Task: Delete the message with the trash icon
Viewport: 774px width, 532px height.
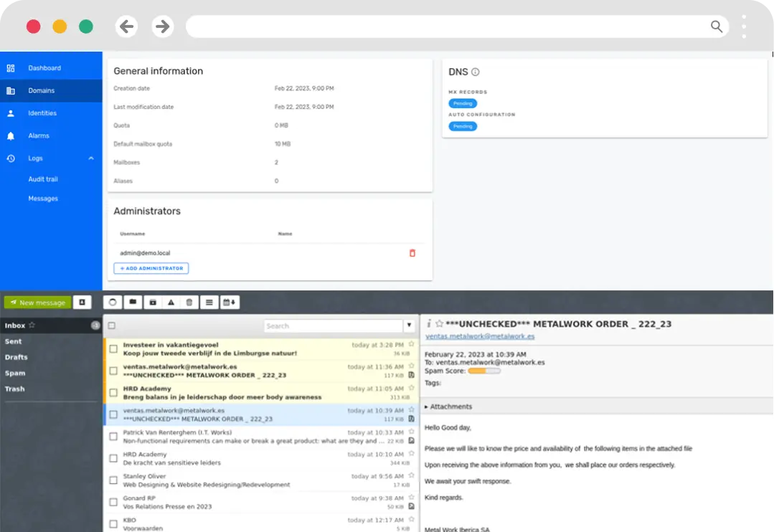Action: coord(189,302)
